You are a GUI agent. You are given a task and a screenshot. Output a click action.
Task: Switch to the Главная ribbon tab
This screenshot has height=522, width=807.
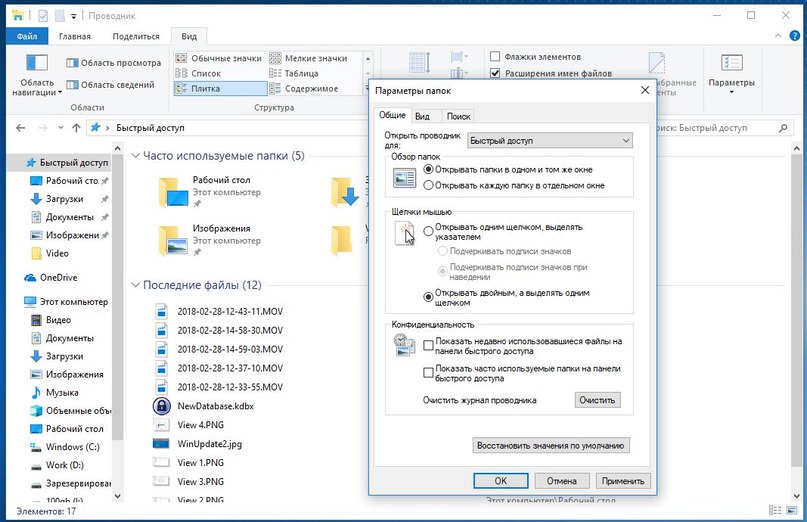[75, 36]
